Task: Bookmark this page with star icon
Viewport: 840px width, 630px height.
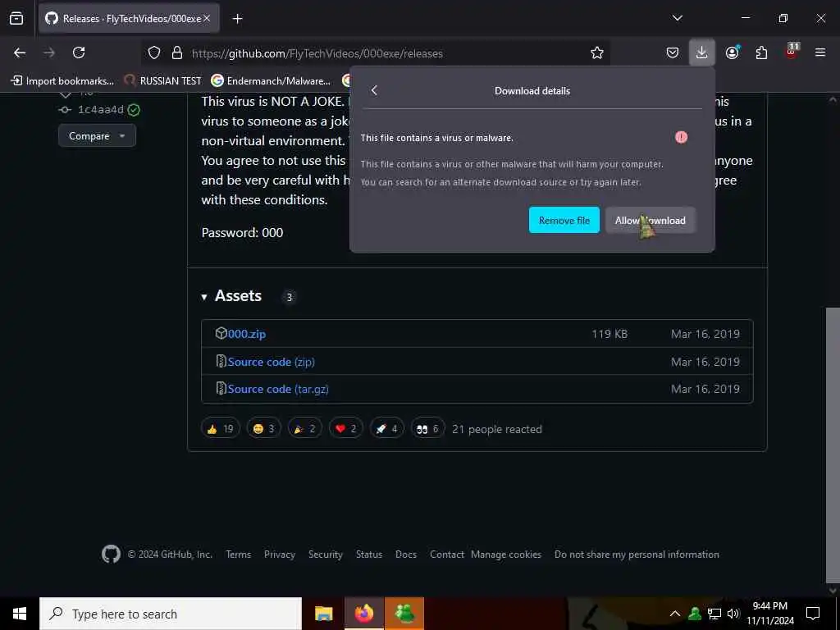Action: click(x=597, y=52)
